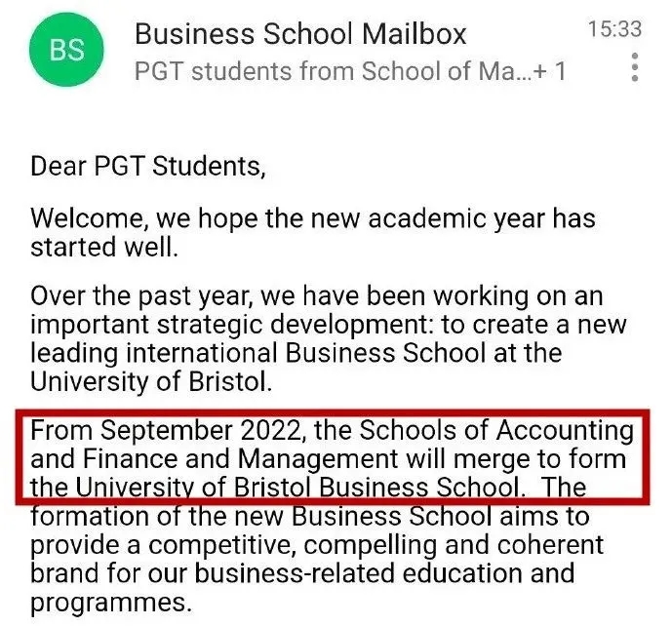This screenshot has height=626, width=672.
Task: Select 'competitive, compelling and coherent' text
Action: (376, 545)
